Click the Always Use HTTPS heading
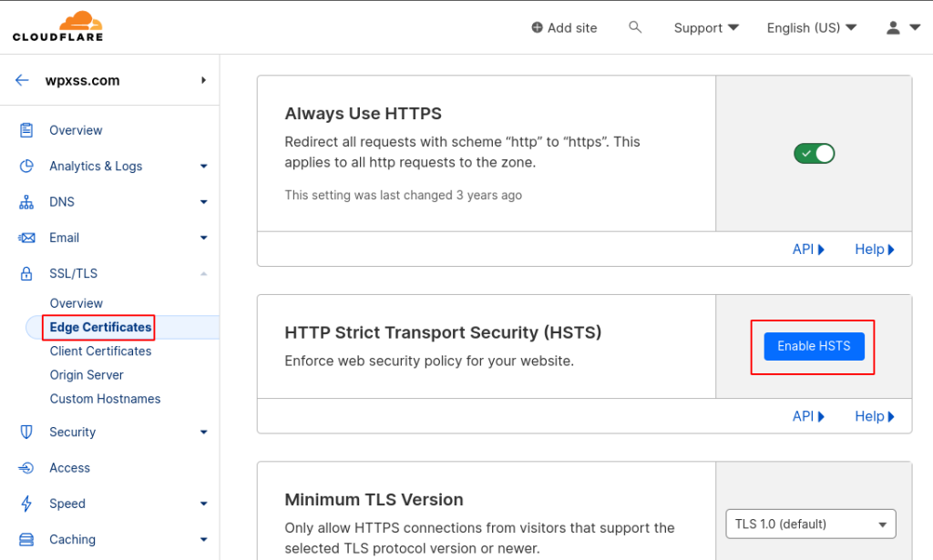The height and width of the screenshot is (560, 933). point(363,113)
